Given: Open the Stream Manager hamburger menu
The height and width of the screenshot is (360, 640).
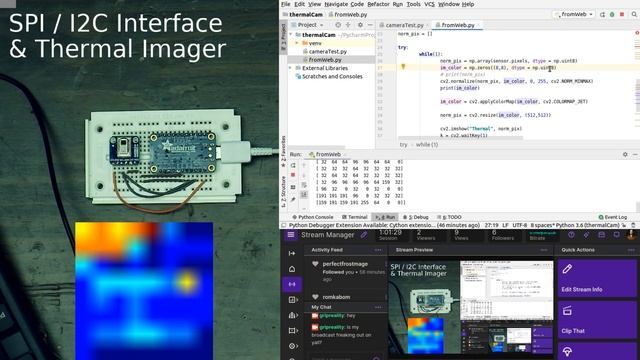Looking at the screenshot, I should click(x=291, y=235).
